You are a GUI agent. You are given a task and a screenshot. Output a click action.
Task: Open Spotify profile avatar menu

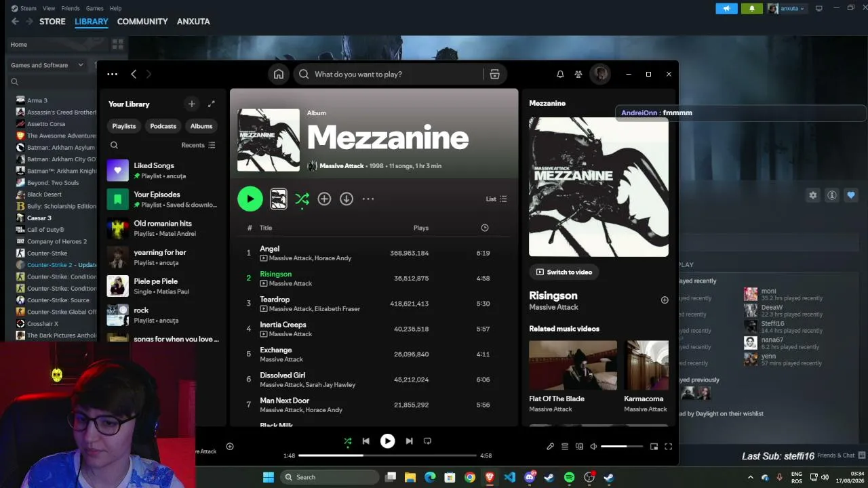coord(600,74)
